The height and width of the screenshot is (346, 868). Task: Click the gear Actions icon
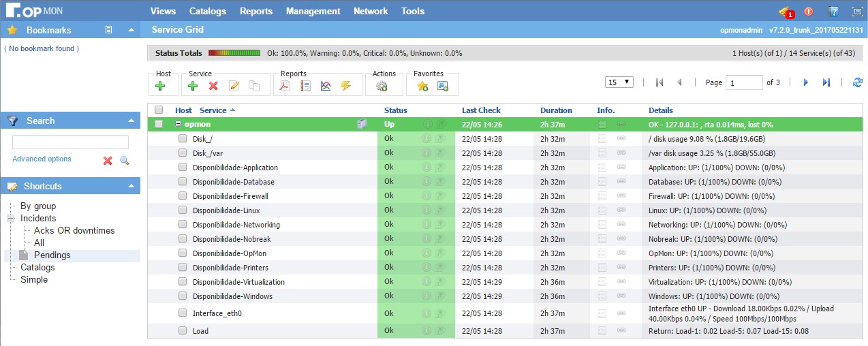point(382,86)
